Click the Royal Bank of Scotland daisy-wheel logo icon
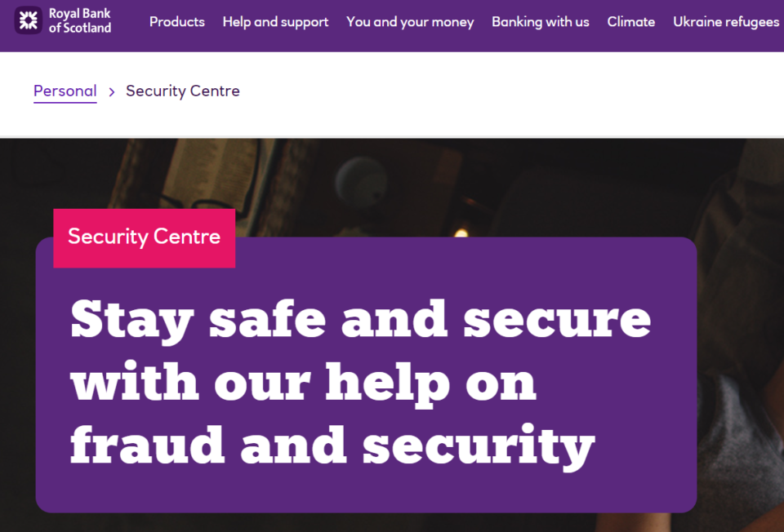Image resolution: width=784 pixels, height=532 pixels. tap(28, 20)
